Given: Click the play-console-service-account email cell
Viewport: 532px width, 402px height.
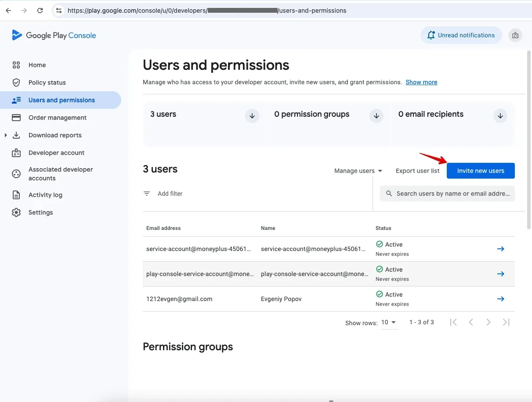Looking at the screenshot, I should pos(200,274).
